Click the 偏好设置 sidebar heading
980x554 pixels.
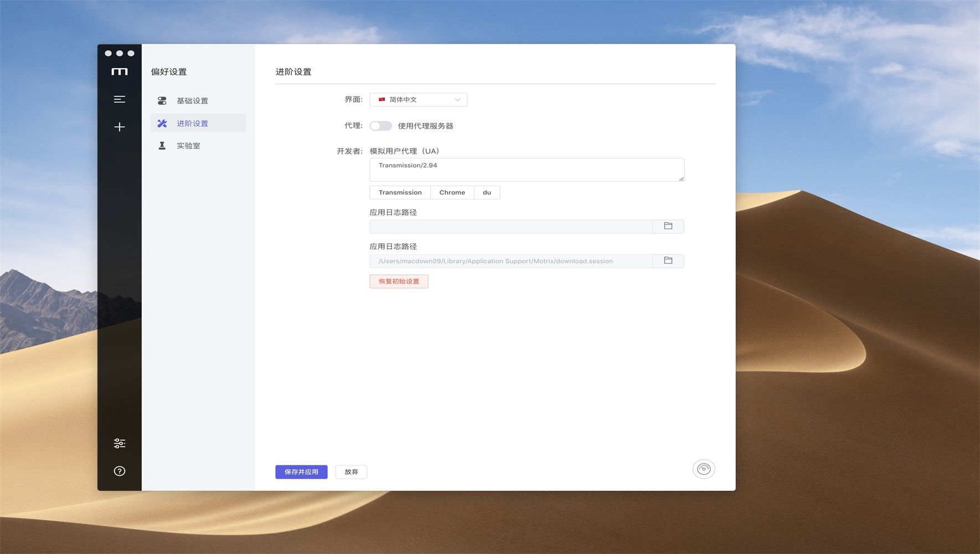[169, 72]
